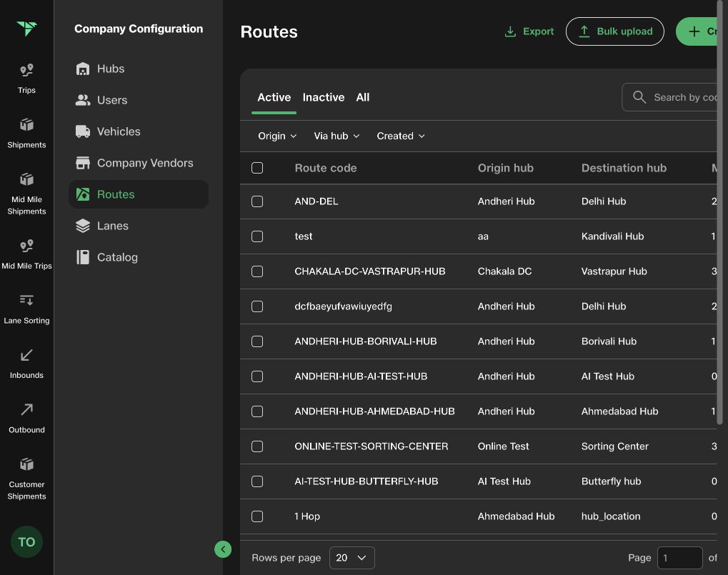Tick the ANDHERI-HUB-BORIVALI-HUB checkbox
The height and width of the screenshot is (575, 728).
click(257, 341)
